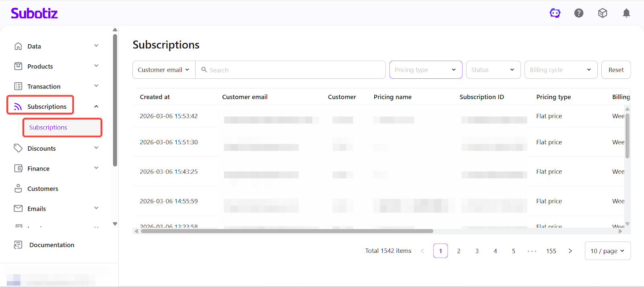Open the Billing cycle filter dropdown

tap(560, 70)
